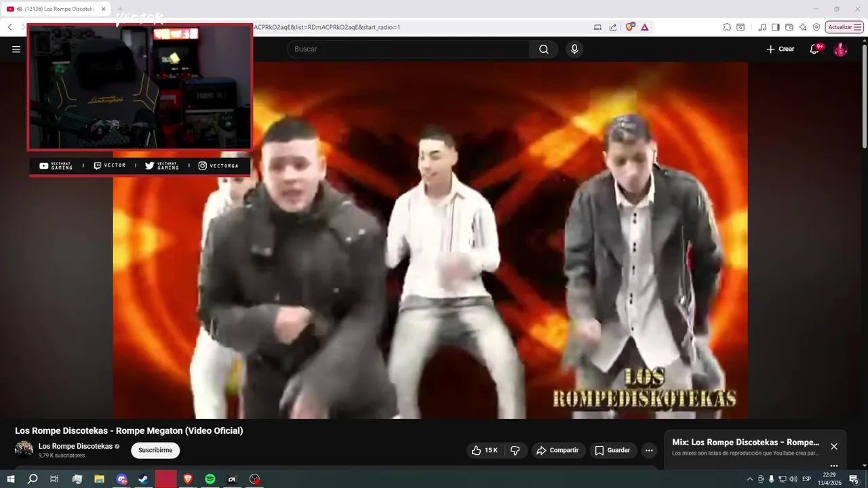The image size is (868, 488).
Task: Click the system tray microphone icon
Action: (771, 479)
